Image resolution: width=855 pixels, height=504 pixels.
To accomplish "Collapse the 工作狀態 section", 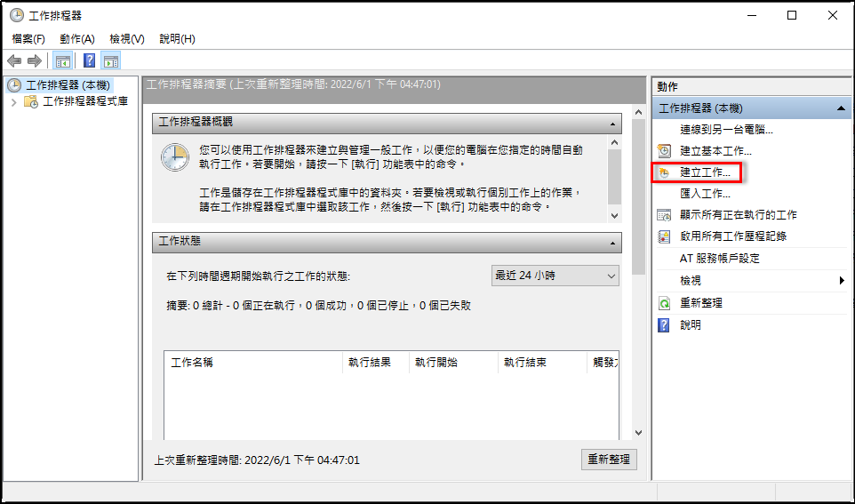I will point(613,242).
